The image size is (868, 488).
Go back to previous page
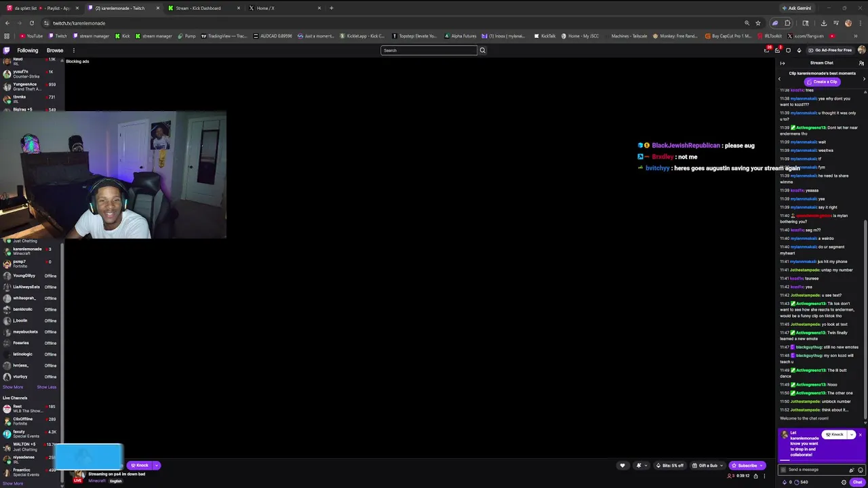coord(7,23)
